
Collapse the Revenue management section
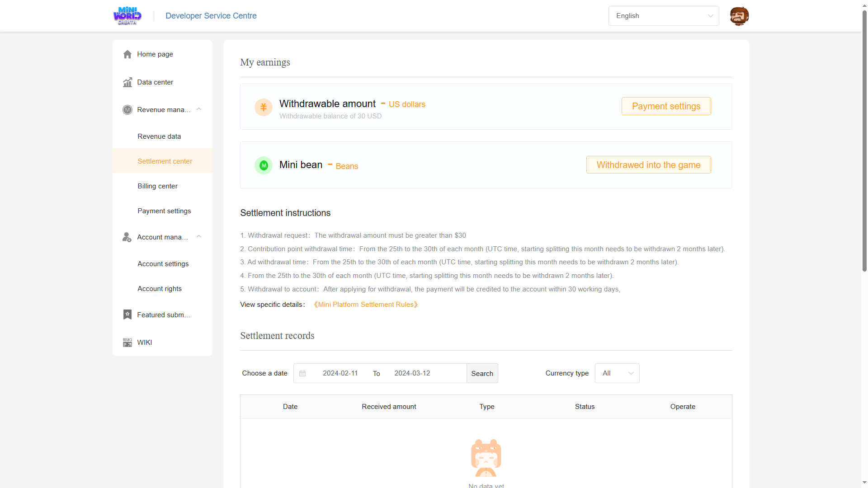[199, 109]
